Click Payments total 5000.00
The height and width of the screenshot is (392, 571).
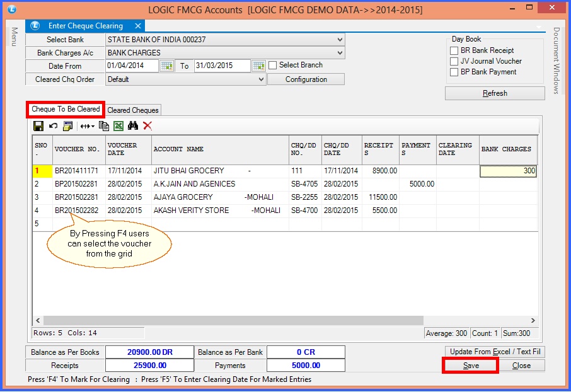(x=306, y=366)
